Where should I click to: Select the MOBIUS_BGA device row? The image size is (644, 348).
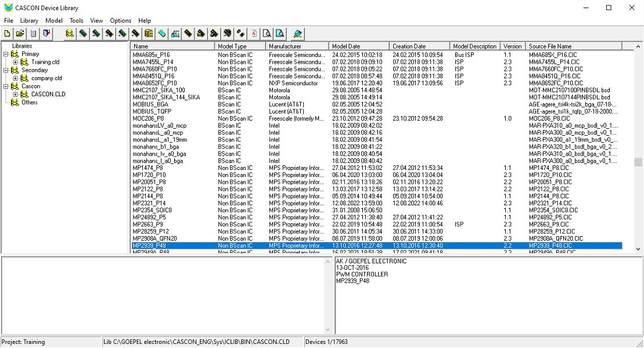click(377, 104)
